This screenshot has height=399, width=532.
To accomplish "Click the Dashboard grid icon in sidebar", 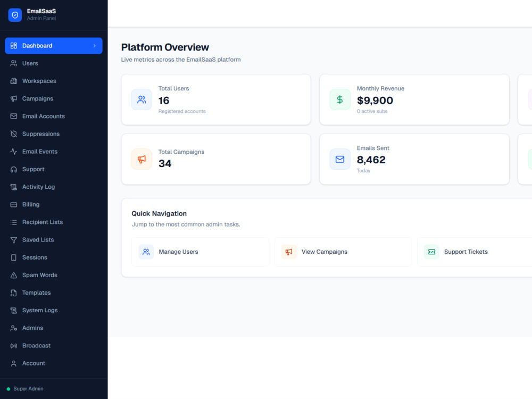I will [14, 45].
